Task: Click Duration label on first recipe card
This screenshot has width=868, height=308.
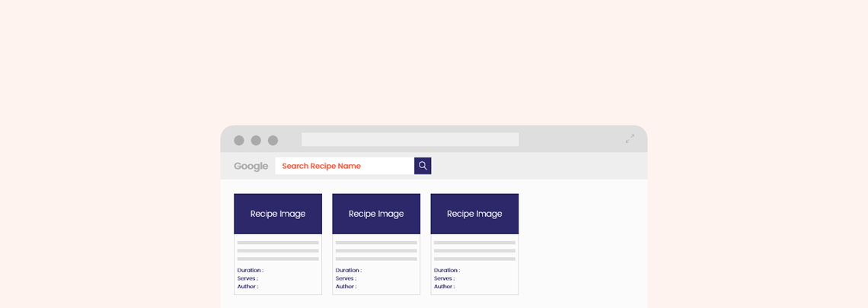Action: 250,271
